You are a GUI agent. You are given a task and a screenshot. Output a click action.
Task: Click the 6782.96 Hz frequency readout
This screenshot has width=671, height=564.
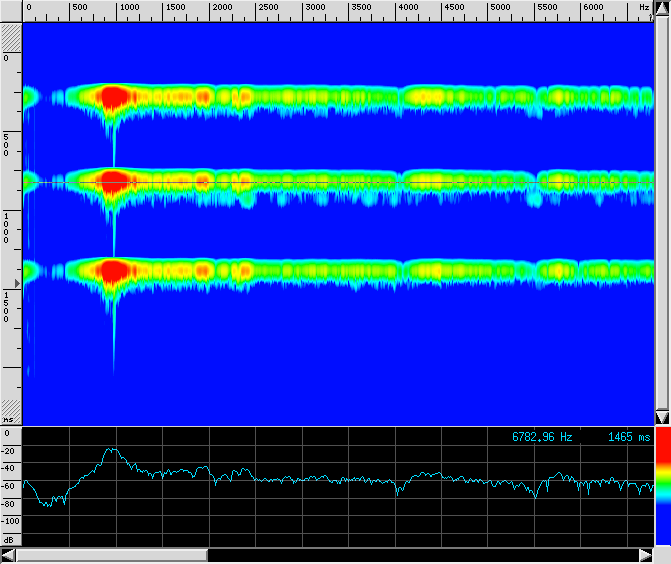[542, 437]
